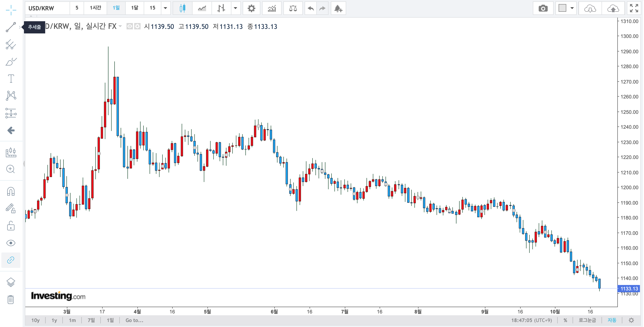Select the trend line drawing tool
The height and width of the screenshot is (327, 644).
pyautogui.click(x=11, y=27)
